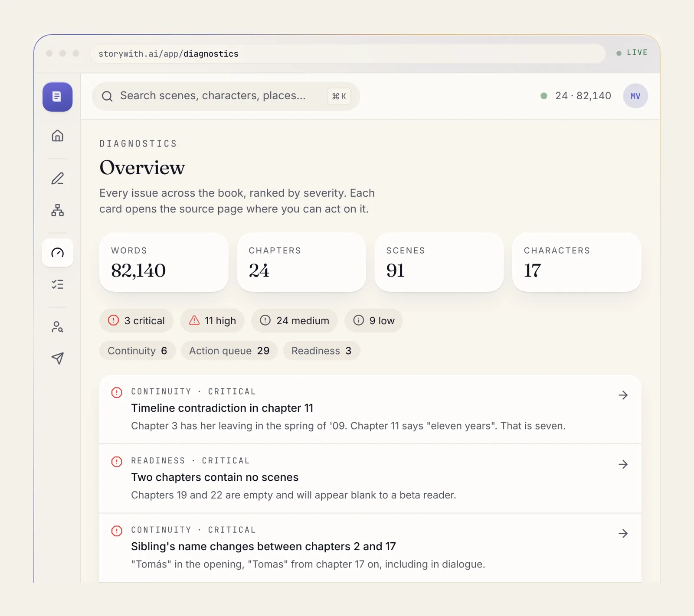The height and width of the screenshot is (616, 694).
Task: Click alert icon beside Timeline contradiction issue
Action: click(117, 392)
